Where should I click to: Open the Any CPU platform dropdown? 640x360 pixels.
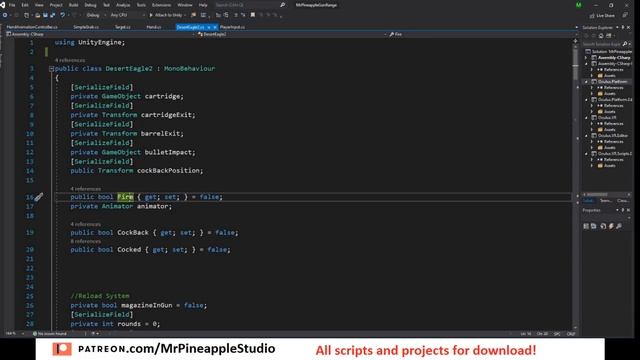tap(127, 15)
